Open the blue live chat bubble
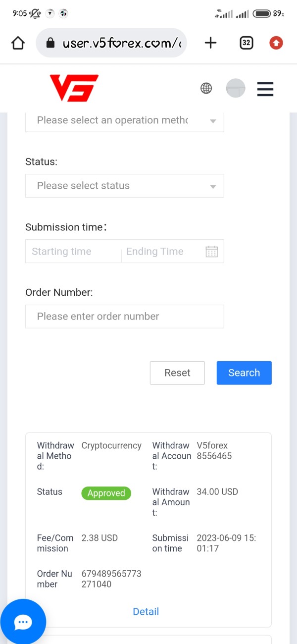The width and height of the screenshot is (297, 644). click(23, 622)
